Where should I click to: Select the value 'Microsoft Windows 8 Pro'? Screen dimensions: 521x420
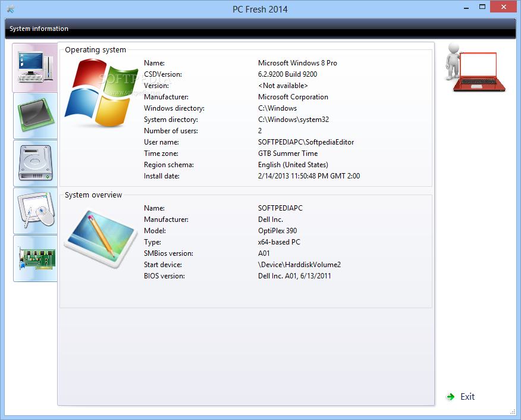coord(297,63)
